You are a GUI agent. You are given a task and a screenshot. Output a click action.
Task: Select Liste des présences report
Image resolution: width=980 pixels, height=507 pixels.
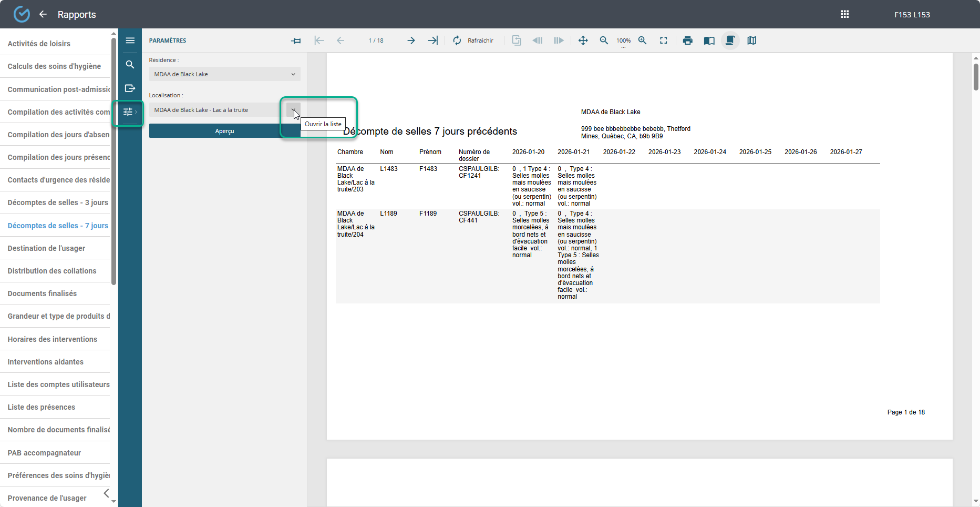(x=42, y=407)
